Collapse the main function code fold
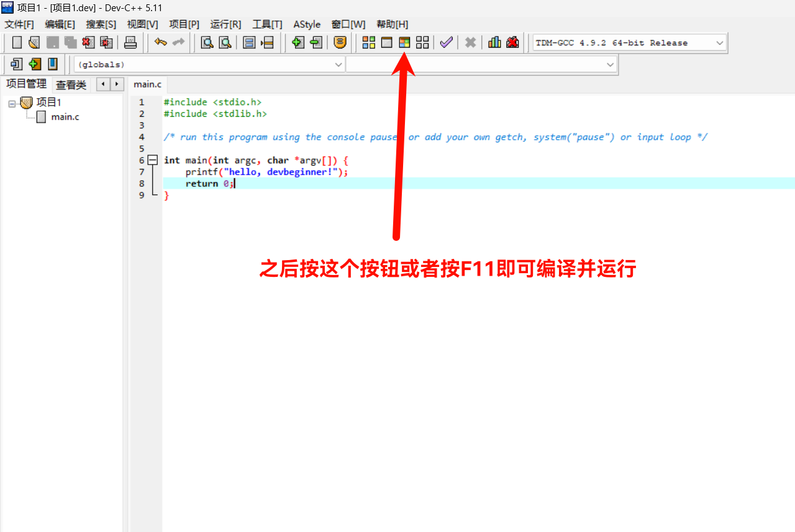795x532 pixels. (153, 160)
